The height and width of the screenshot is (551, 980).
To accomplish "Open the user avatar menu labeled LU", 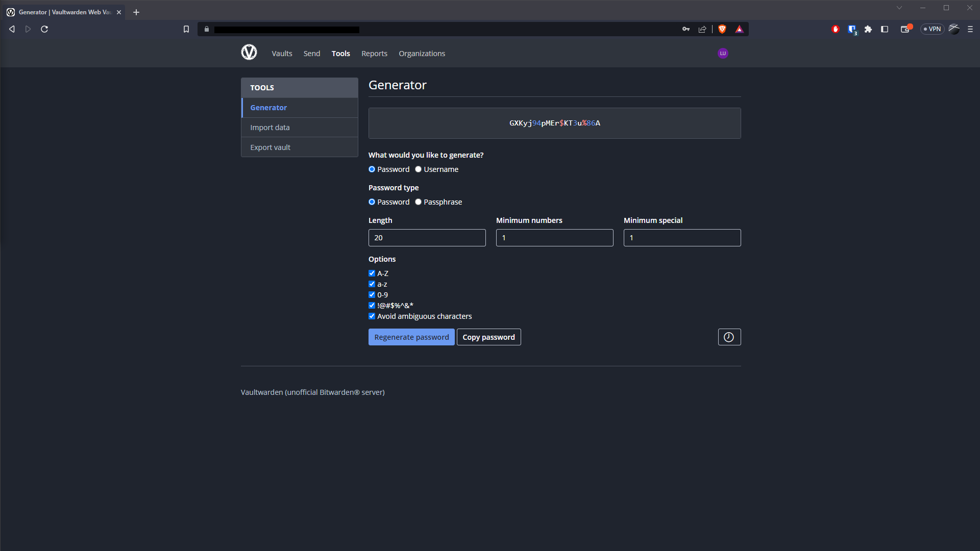I will [x=723, y=53].
